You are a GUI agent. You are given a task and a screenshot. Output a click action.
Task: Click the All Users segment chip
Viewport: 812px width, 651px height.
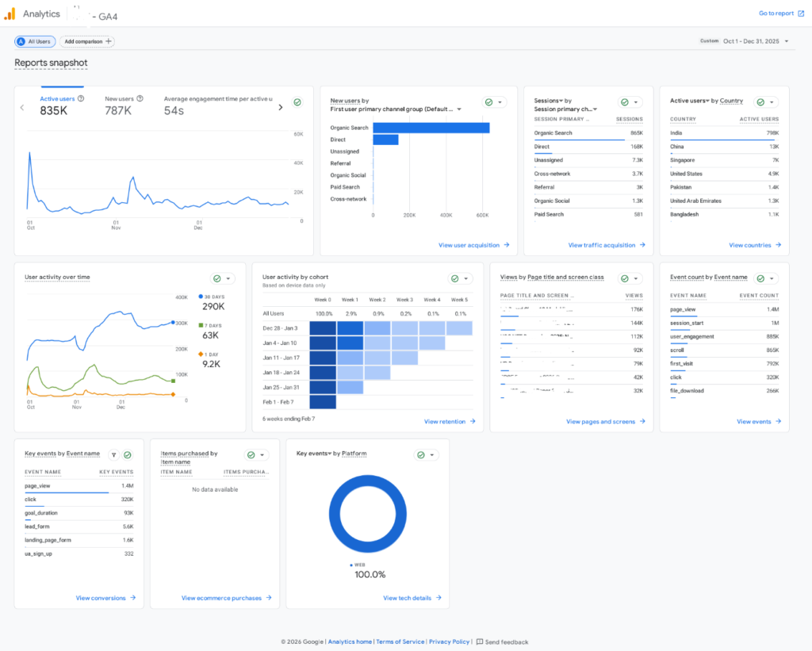click(x=35, y=41)
